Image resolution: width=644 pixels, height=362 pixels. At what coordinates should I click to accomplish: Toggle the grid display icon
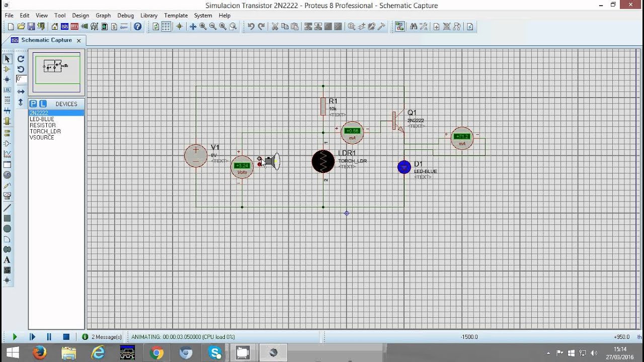pos(166,27)
